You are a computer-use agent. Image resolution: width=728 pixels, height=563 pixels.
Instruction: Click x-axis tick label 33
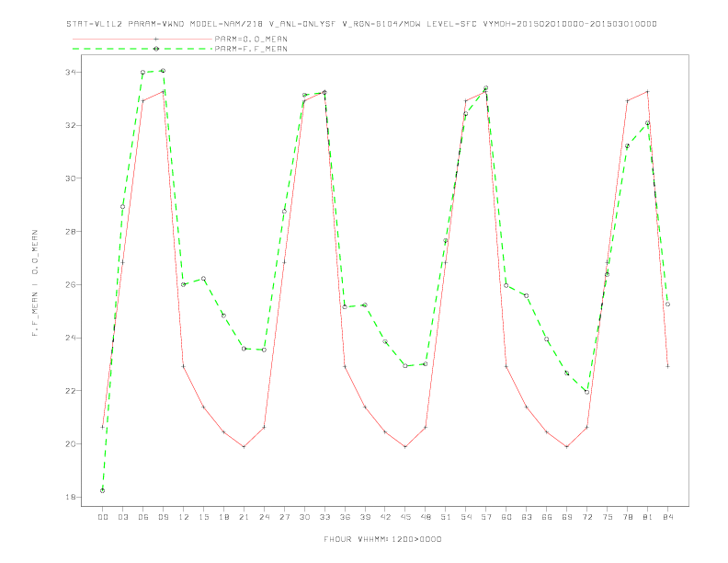point(324,517)
